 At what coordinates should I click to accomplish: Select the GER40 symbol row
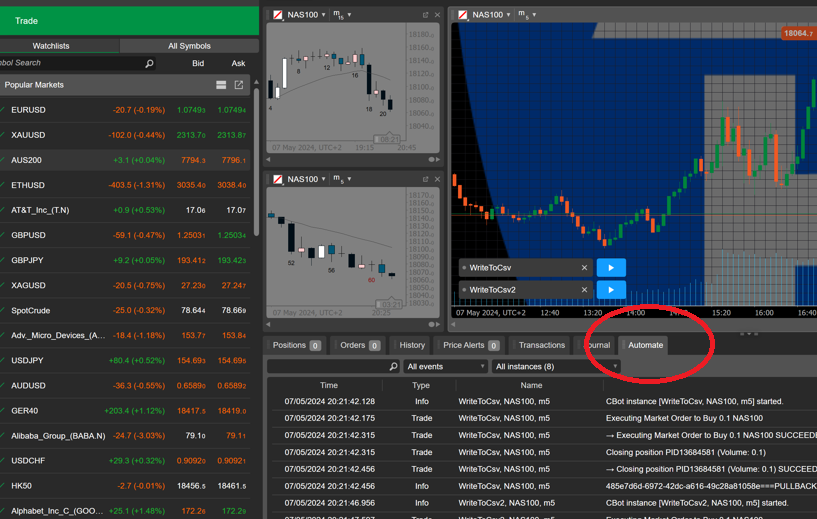point(125,411)
